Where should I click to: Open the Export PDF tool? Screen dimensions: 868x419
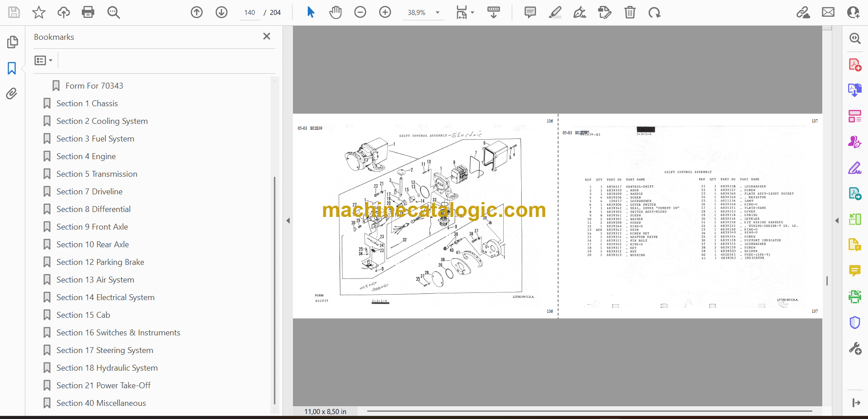[854, 90]
